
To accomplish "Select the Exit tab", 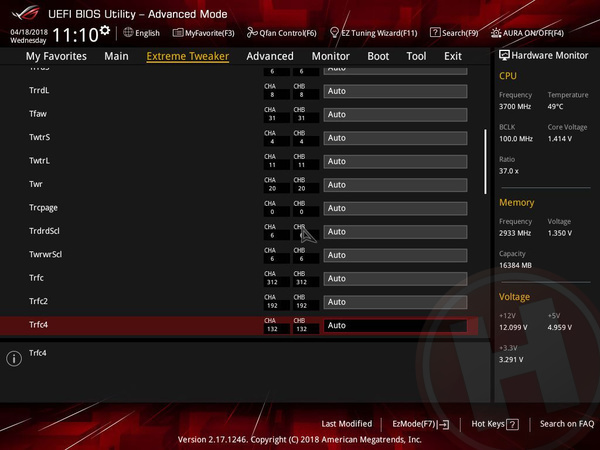I will [453, 56].
